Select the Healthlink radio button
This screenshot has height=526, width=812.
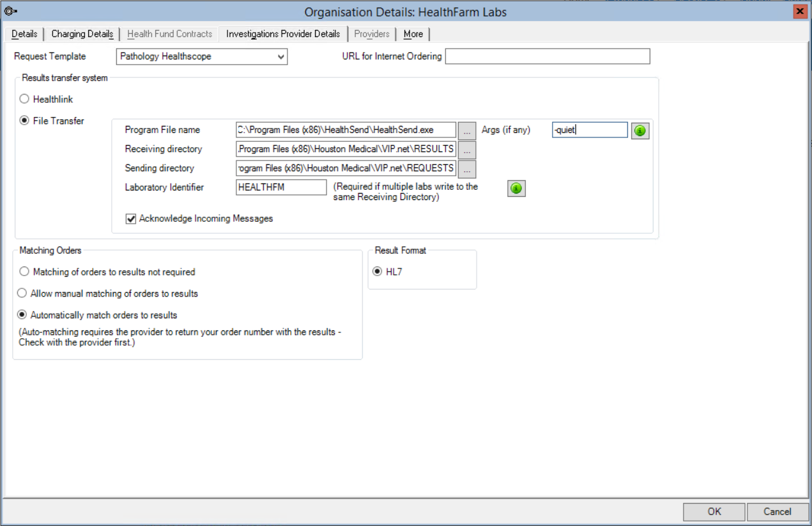[x=24, y=99]
